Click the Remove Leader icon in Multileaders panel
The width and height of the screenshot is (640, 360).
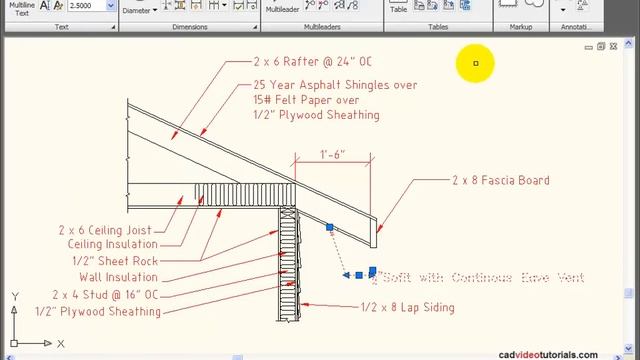(x=324, y=5)
